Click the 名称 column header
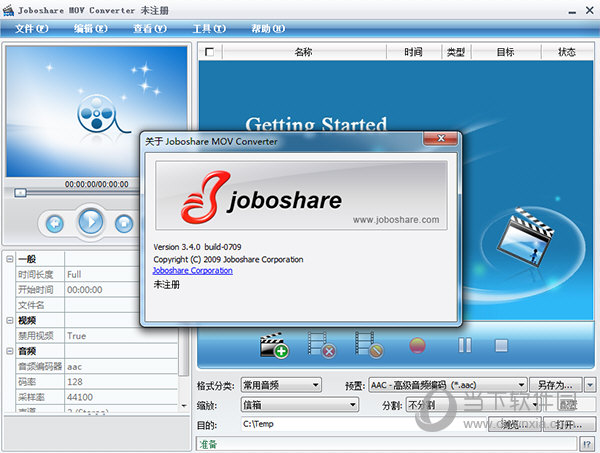 click(304, 52)
